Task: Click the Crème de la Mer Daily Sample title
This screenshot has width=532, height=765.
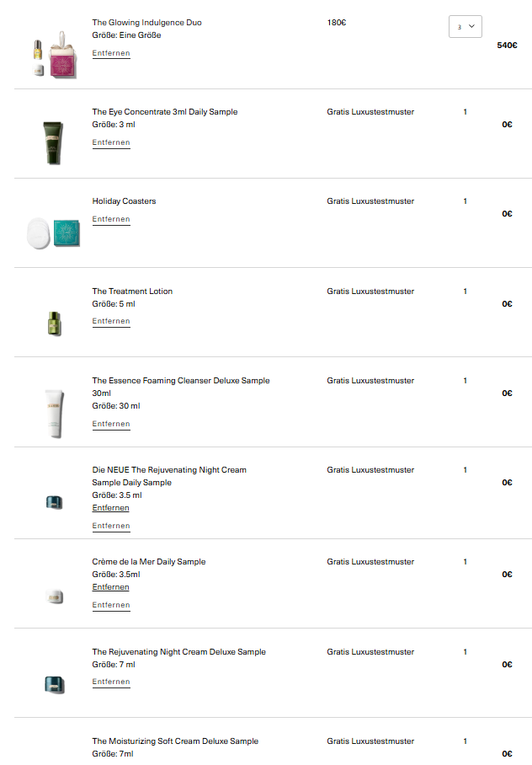Action: pos(149,562)
